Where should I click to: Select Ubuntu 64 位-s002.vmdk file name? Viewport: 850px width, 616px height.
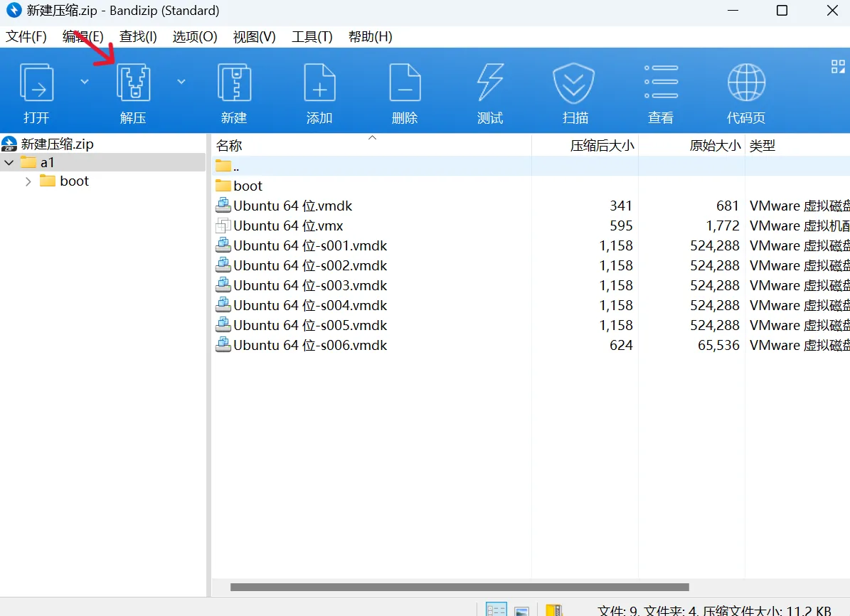[x=310, y=266]
